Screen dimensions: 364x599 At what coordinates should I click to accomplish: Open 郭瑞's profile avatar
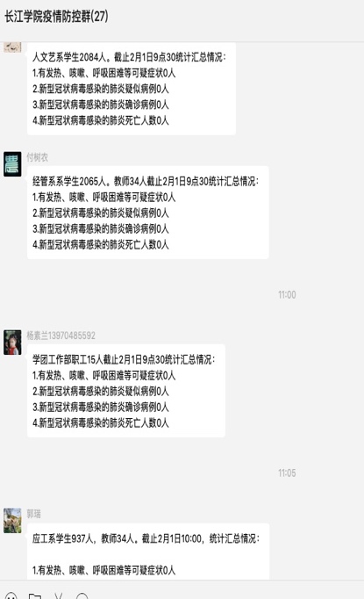point(12,520)
